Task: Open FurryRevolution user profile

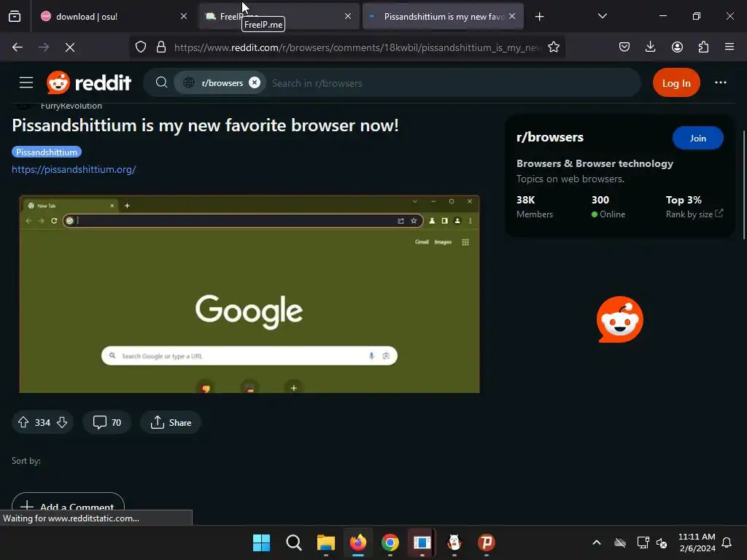Action: point(71,106)
